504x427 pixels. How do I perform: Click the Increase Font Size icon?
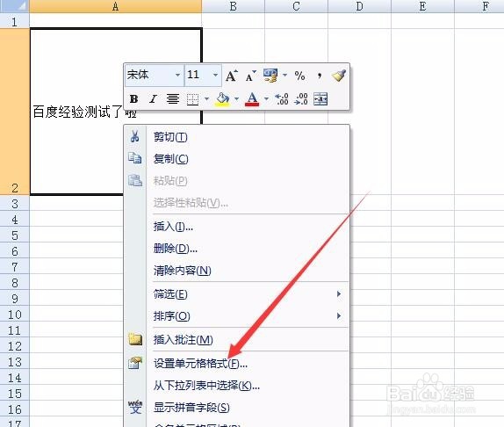[x=232, y=76]
